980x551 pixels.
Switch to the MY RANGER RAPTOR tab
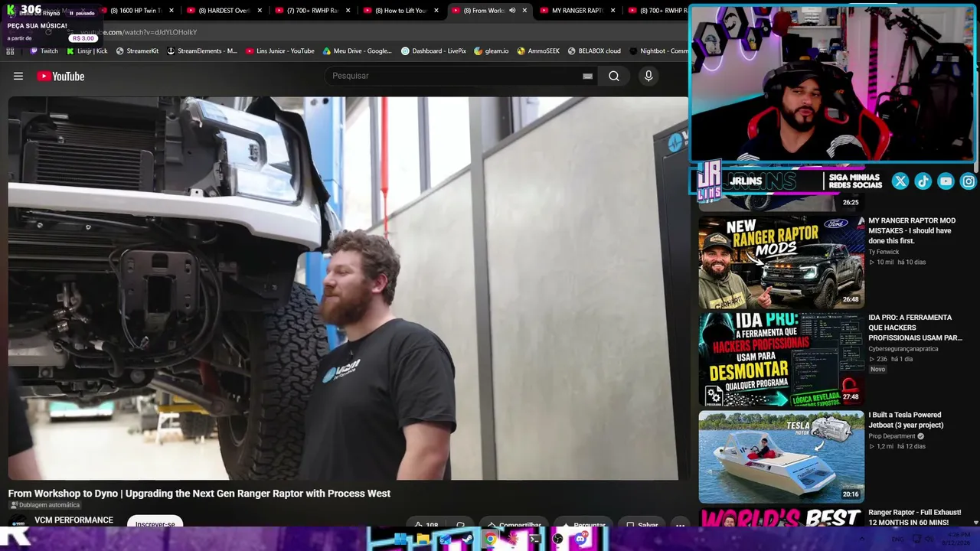click(577, 11)
